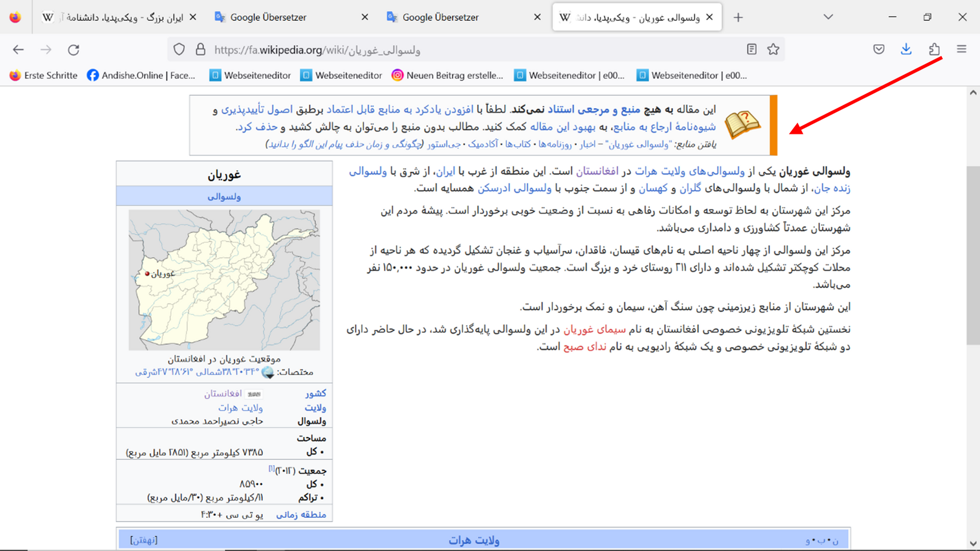The height and width of the screenshot is (551, 980).
Task: Open a new tab with plus button
Action: pyautogui.click(x=738, y=17)
